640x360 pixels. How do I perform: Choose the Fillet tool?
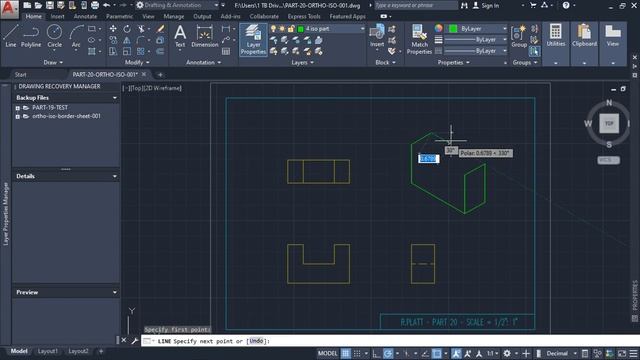[x=141, y=40]
